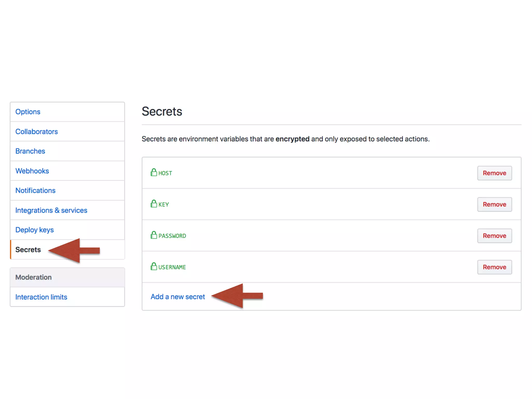Viewport: 532px width, 399px height.
Task: Open the Options settings page
Action: [x=28, y=112]
